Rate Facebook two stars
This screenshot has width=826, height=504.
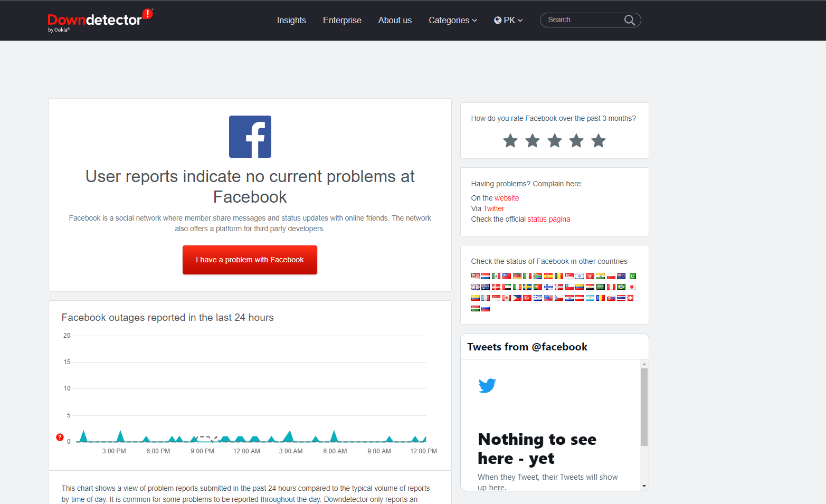click(533, 141)
